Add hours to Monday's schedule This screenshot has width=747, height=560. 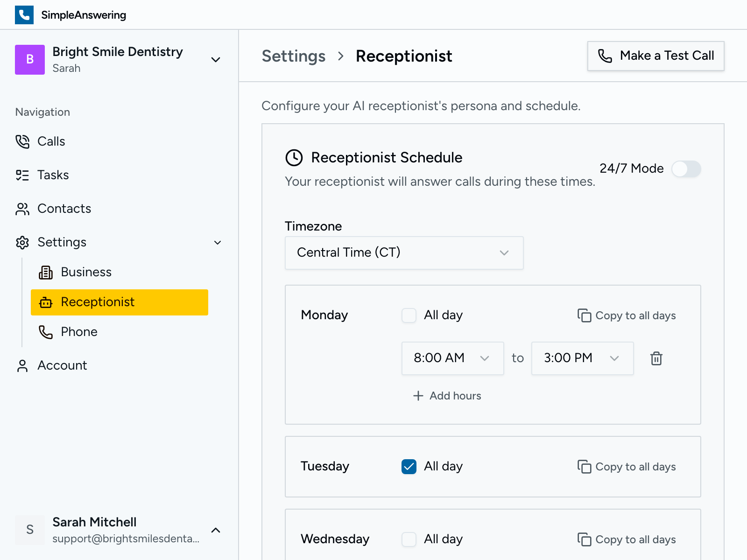click(x=446, y=395)
